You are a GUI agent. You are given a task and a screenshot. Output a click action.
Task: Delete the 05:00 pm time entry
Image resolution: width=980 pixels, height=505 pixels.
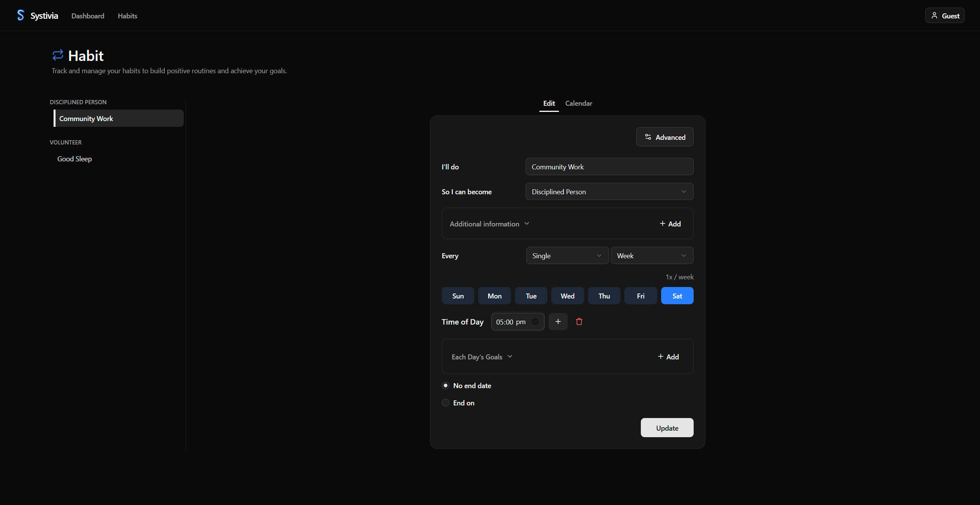[x=579, y=322]
